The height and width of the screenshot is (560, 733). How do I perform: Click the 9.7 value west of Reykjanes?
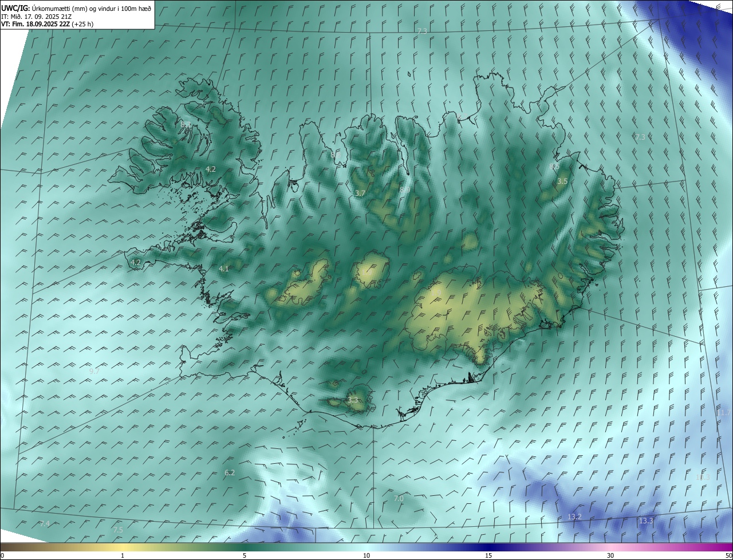(x=94, y=371)
